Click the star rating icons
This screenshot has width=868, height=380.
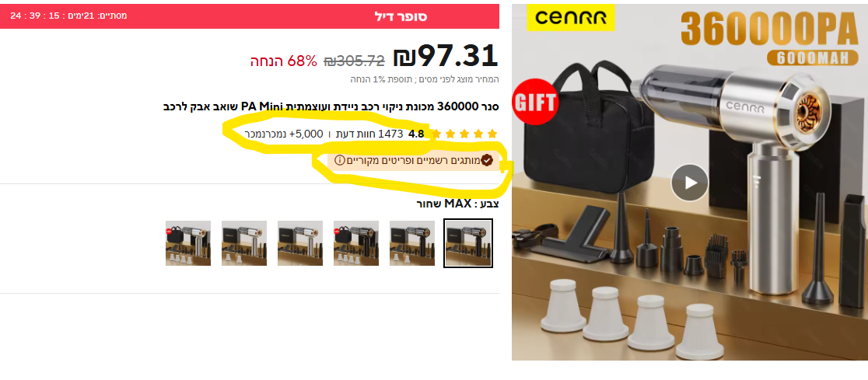(464, 134)
